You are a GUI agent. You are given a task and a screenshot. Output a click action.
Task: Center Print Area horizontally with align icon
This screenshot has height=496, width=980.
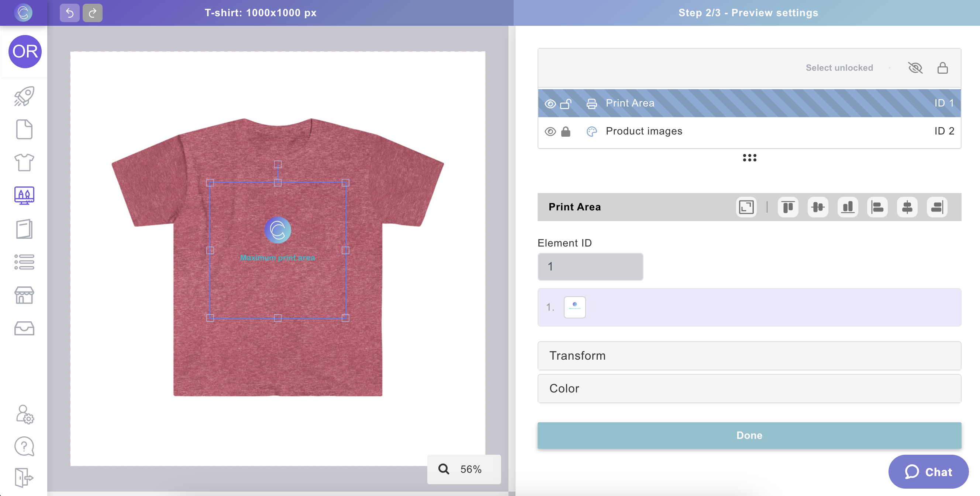tap(907, 207)
